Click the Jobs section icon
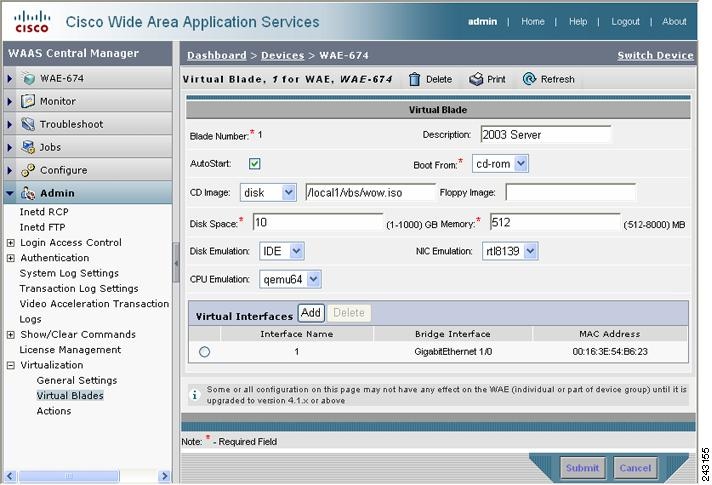Image resolution: width=712 pixels, height=485 pixels. click(28, 147)
